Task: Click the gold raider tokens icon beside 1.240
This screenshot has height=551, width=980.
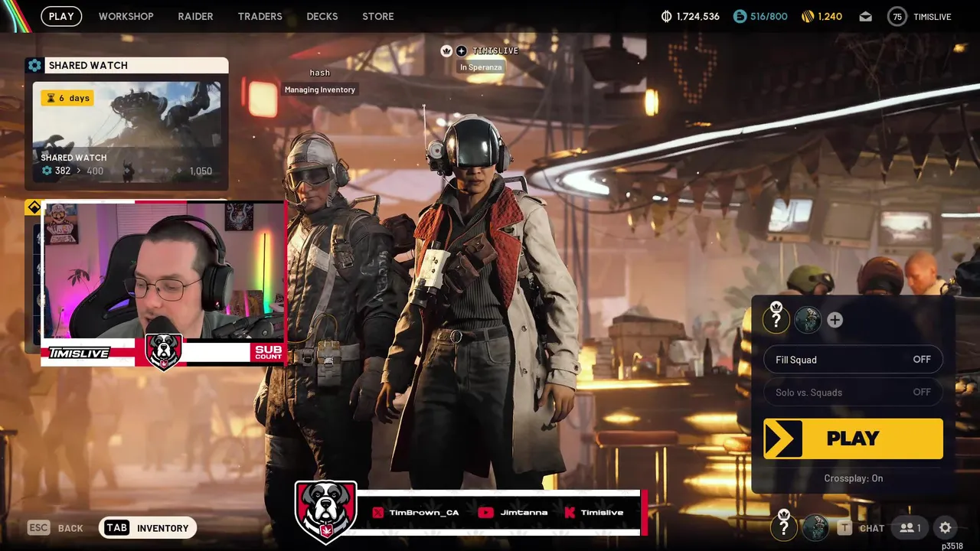Action: click(x=808, y=16)
